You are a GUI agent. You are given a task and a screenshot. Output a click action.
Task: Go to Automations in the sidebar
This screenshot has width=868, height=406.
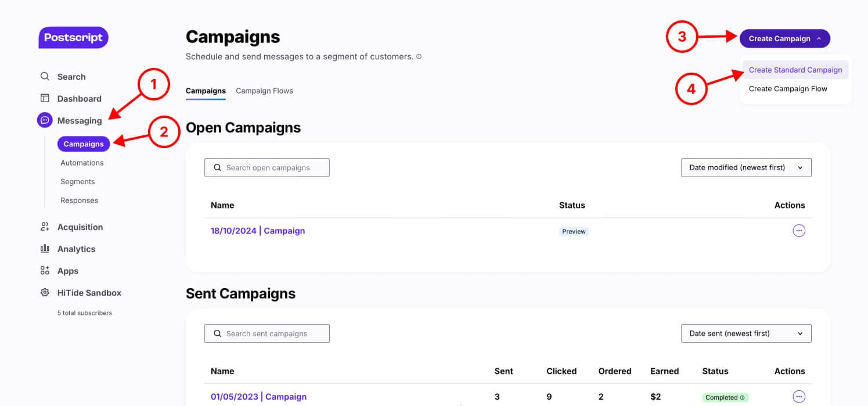[82, 163]
